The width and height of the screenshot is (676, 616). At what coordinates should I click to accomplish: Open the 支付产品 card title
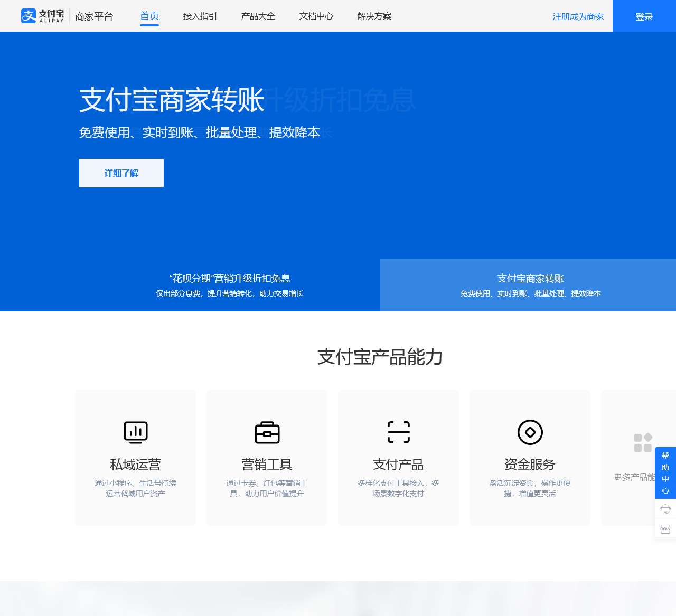click(x=398, y=465)
